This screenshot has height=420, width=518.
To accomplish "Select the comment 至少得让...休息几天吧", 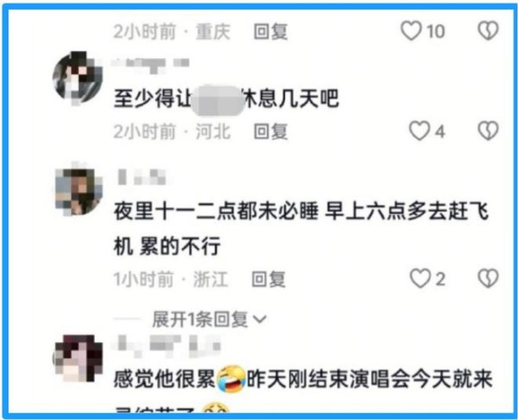I will pyautogui.click(x=226, y=98).
